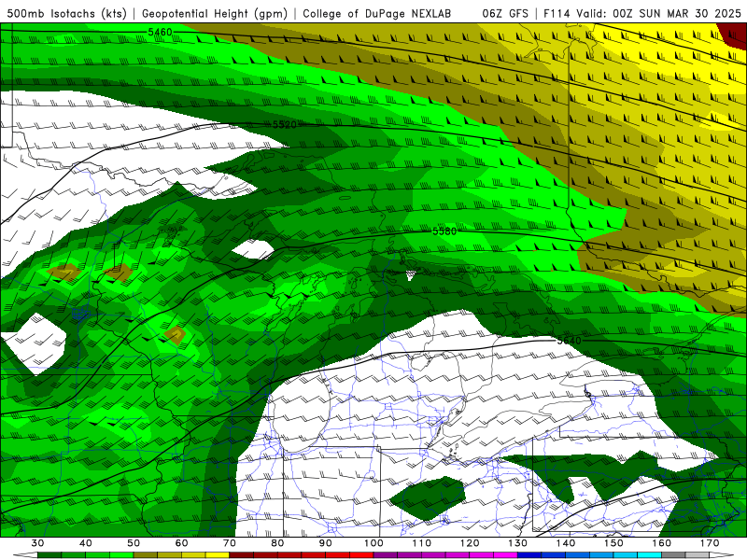This screenshot has width=747, height=560.
Task: Click the 5460 height contour label
Action: (160, 33)
